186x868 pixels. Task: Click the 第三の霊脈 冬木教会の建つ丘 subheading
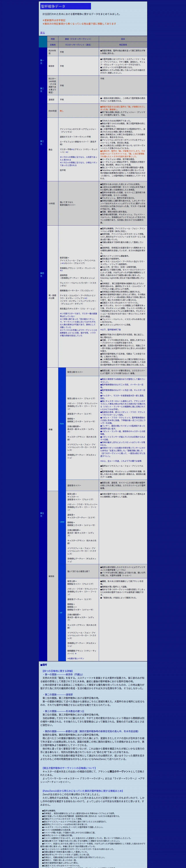[64, 711]
